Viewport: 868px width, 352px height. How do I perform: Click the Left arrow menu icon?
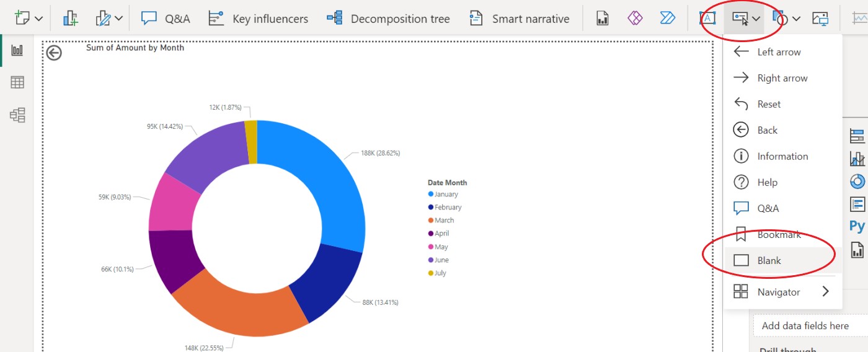741,52
